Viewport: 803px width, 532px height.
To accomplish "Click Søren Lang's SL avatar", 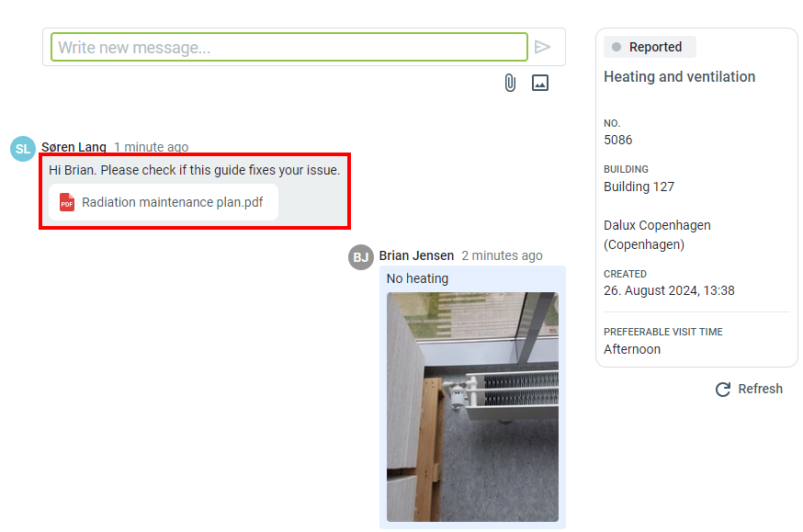I will (23, 149).
